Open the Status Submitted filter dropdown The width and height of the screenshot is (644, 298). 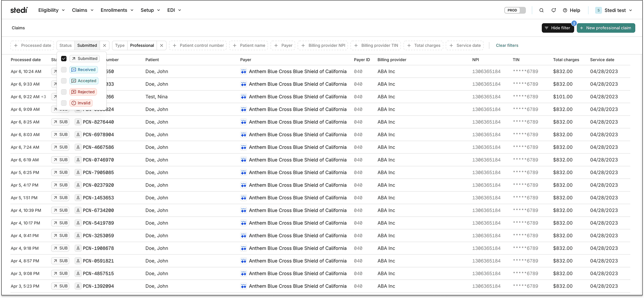pos(87,45)
